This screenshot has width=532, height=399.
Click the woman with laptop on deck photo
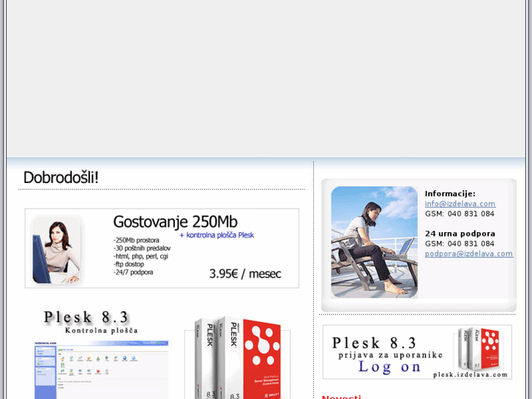[x=374, y=242]
